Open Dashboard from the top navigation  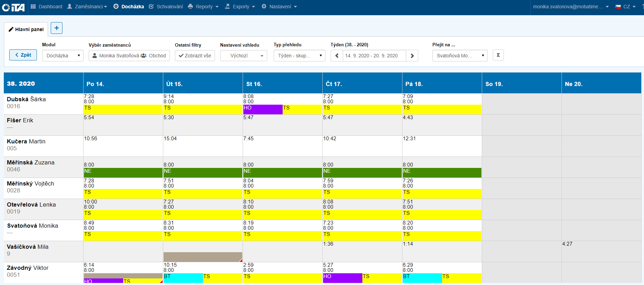(x=46, y=7)
